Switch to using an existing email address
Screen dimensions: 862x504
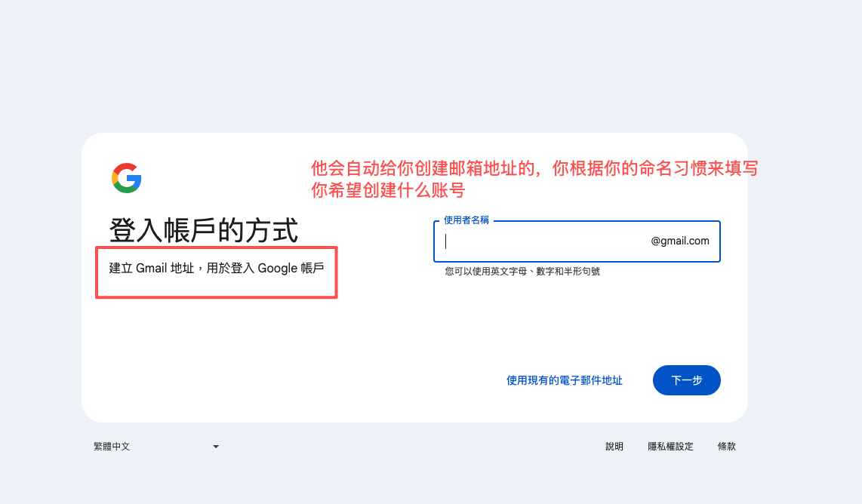click(563, 380)
